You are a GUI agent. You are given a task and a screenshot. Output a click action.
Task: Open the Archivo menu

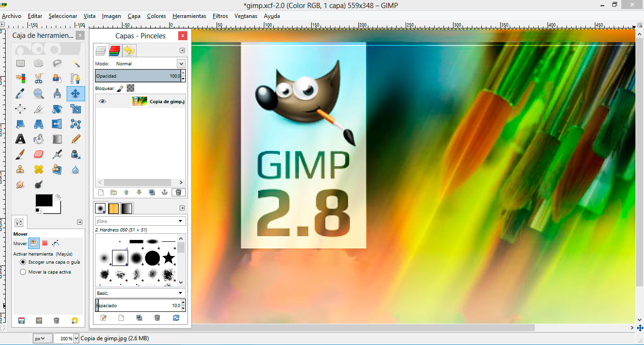coord(12,16)
